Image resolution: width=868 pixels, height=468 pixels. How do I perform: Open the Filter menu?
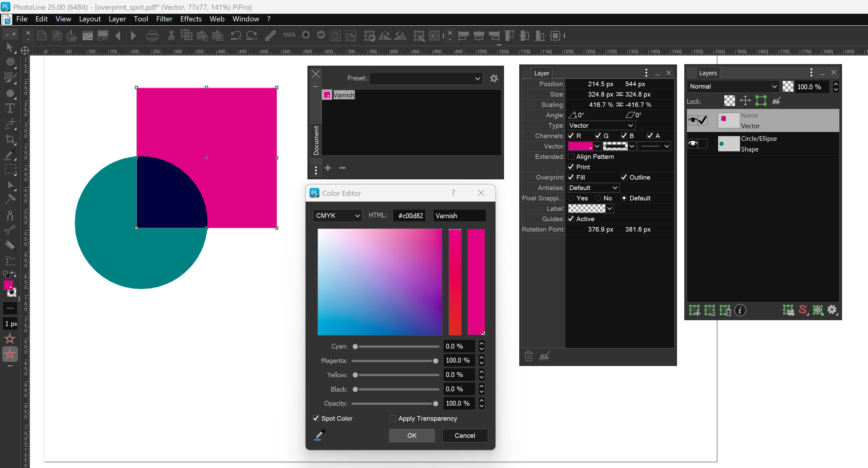click(x=164, y=19)
